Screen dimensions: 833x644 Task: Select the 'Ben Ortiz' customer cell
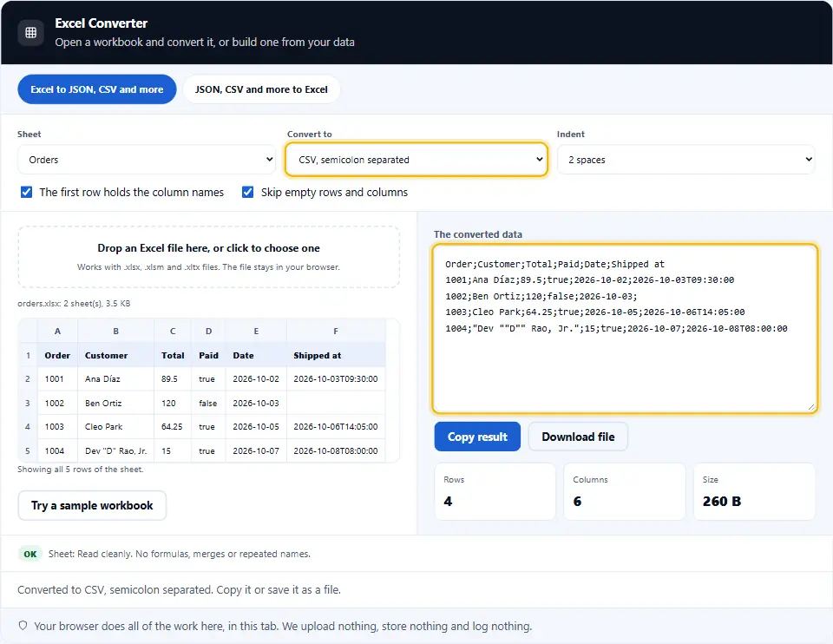pos(115,403)
